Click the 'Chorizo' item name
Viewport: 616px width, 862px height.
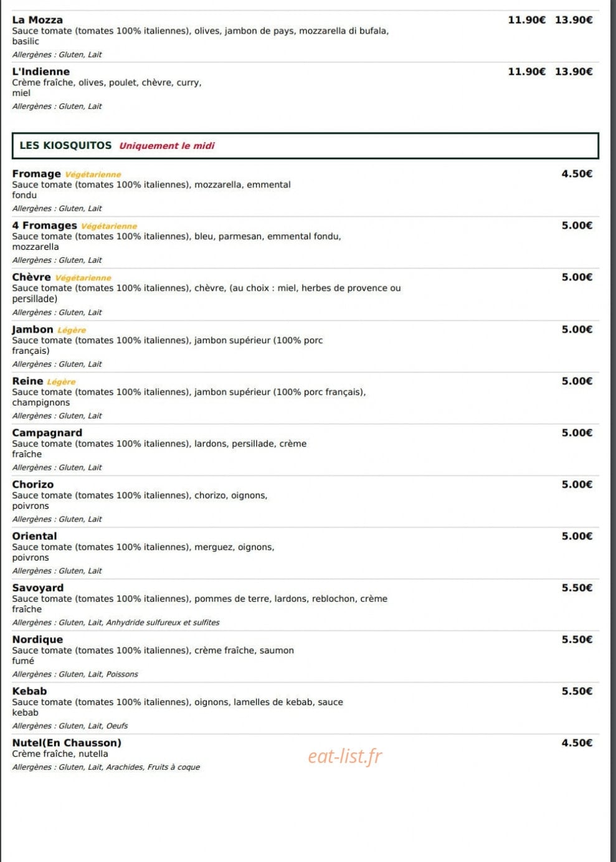[33, 485]
